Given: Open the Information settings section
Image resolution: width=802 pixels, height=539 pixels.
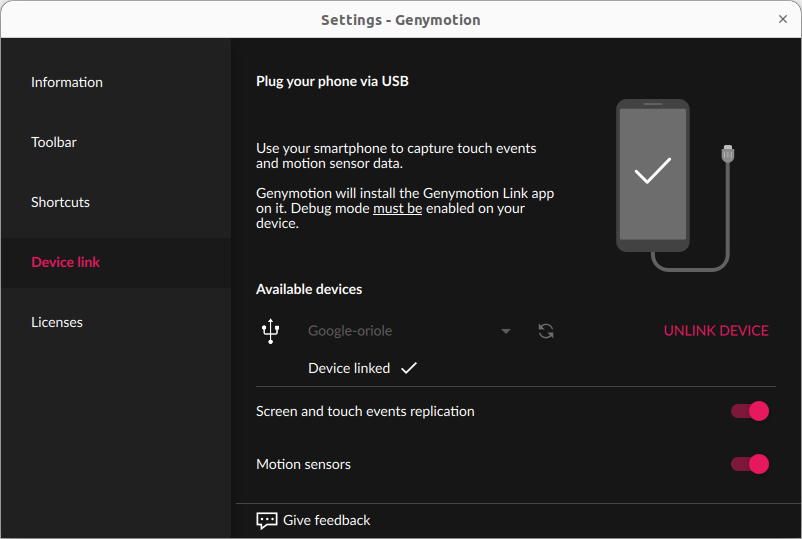Looking at the screenshot, I should [67, 82].
